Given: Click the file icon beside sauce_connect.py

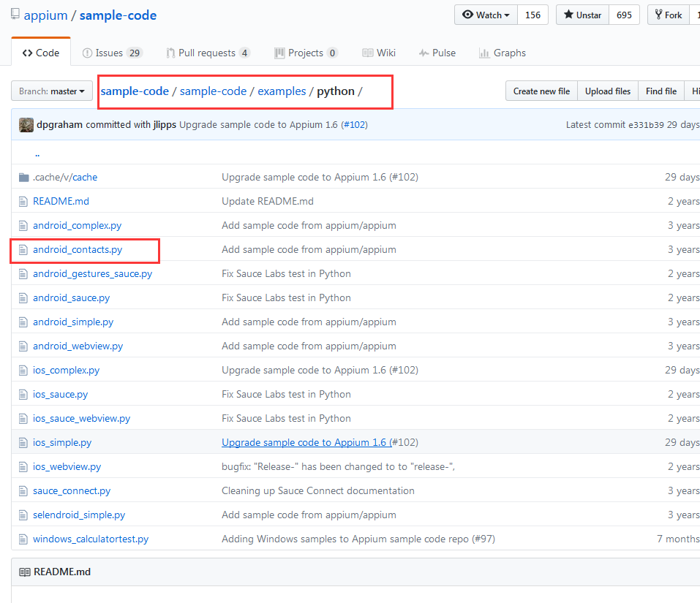Looking at the screenshot, I should [23, 490].
